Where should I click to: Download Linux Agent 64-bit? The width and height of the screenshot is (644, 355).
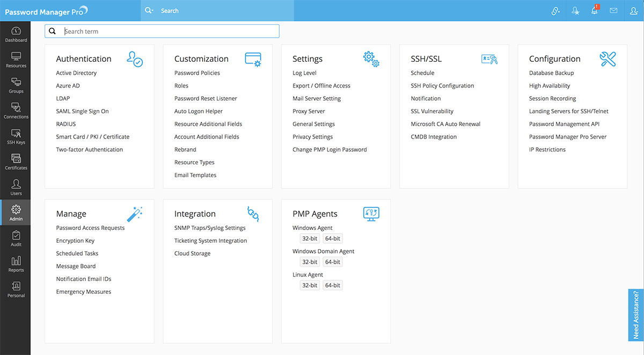333,285
